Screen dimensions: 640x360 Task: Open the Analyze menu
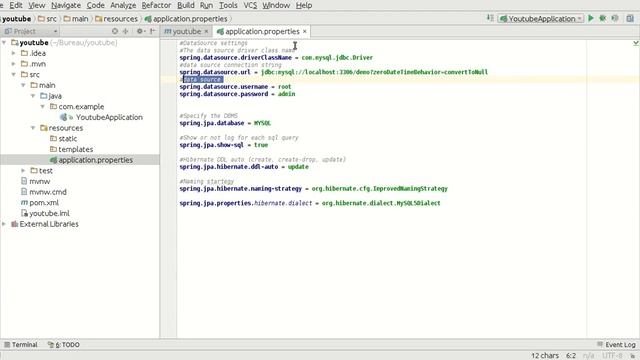click(123, 5)
